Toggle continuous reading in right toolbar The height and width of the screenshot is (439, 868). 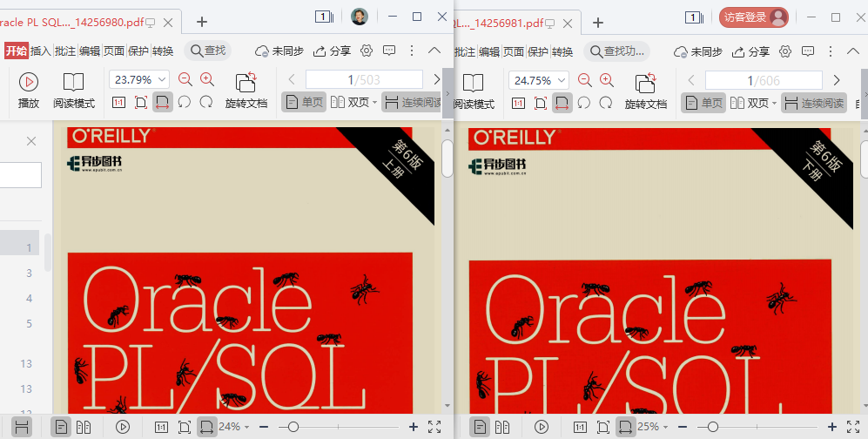814,103
